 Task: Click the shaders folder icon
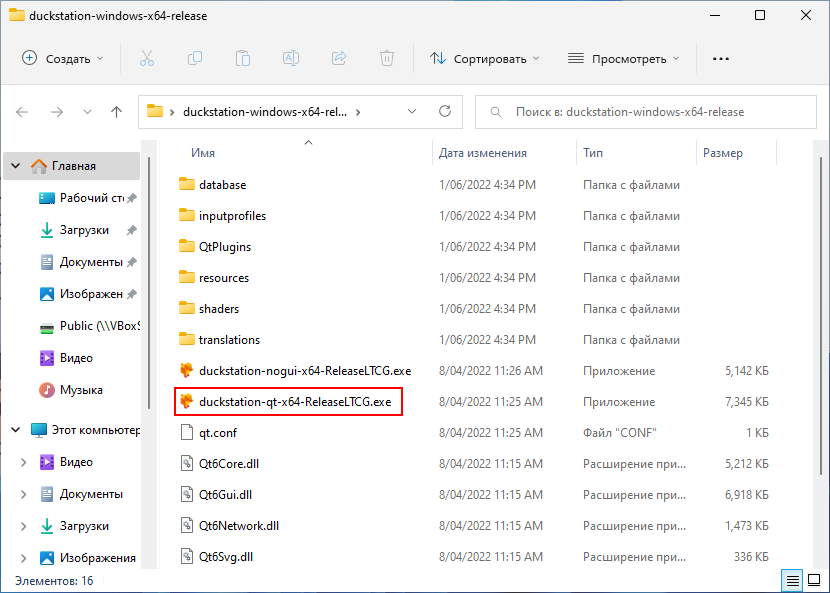[x=186, y=308]
